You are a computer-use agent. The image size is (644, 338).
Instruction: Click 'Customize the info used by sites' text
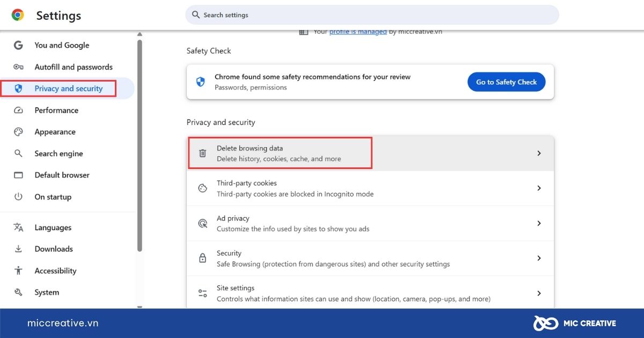[x=293, y=229]
